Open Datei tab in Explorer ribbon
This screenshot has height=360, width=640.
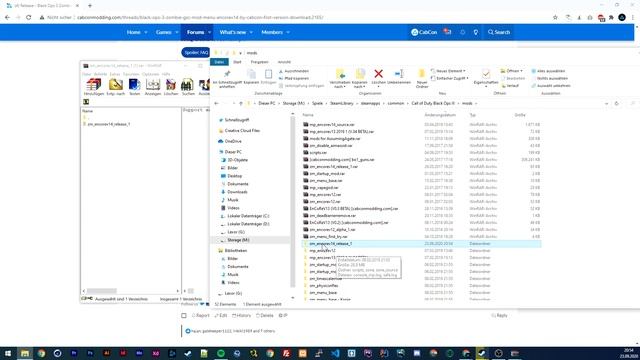click(219, 62)
